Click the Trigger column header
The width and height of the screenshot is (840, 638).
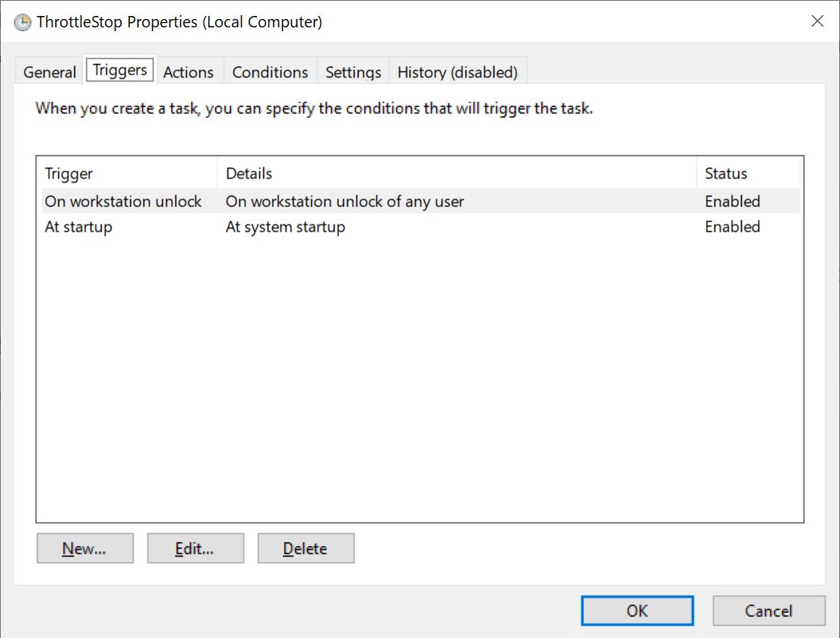pos(129,173)
